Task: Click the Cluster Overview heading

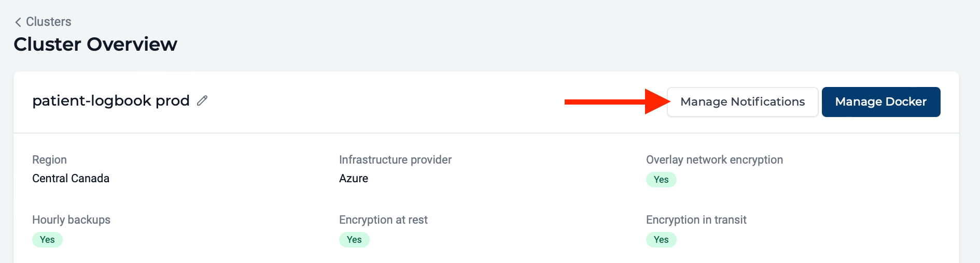Action: coord(95,45)
